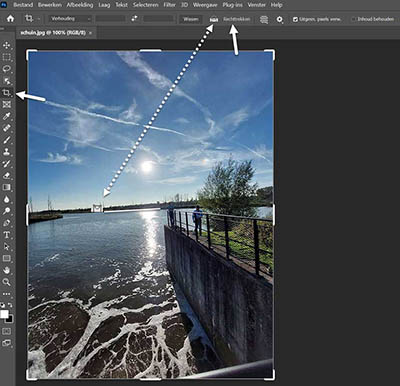Open the Selecteren menu
Screen dimensions: 400x386
click(x=145, y=5)
